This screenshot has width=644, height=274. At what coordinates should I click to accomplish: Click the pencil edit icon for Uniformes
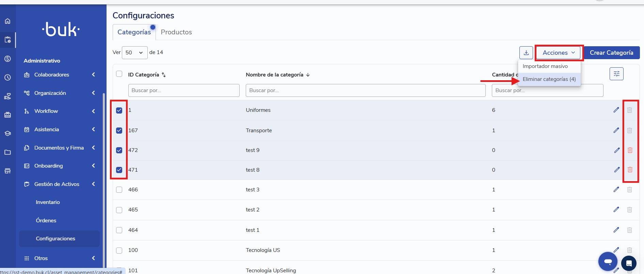pyautogui.click(x=616, y=110)
